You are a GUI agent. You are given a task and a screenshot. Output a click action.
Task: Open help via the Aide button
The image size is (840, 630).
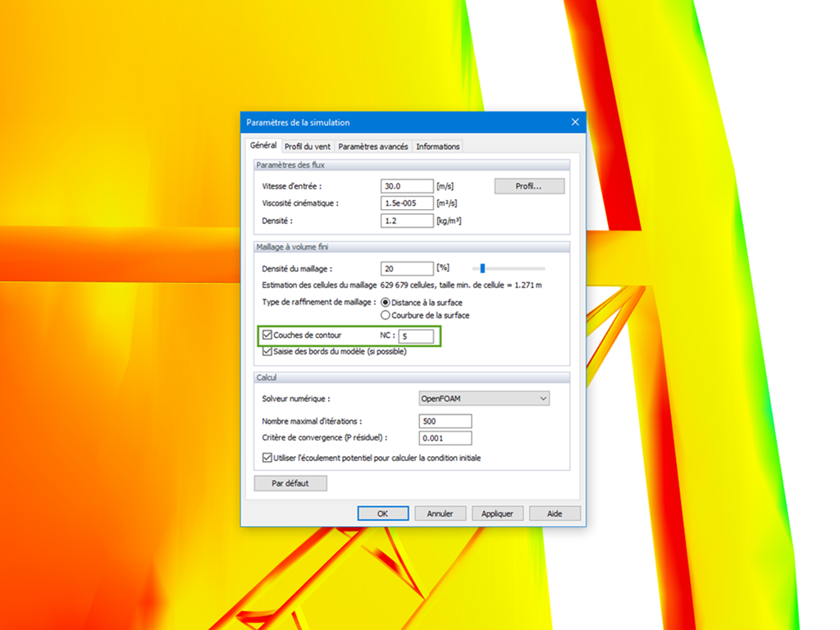pos(555,513)
